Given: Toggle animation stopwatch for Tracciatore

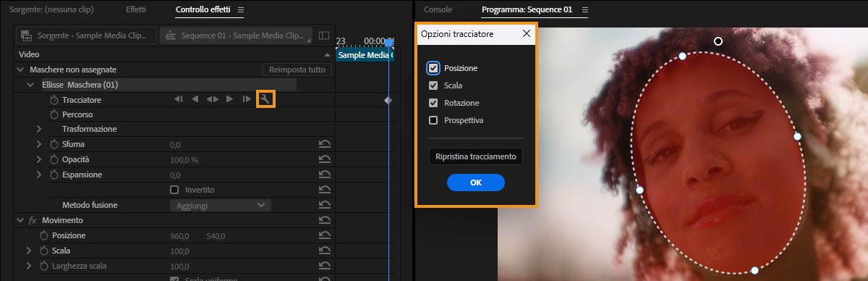Looking at the screenshot, I should pyautogui.click(x=54, y=99).
